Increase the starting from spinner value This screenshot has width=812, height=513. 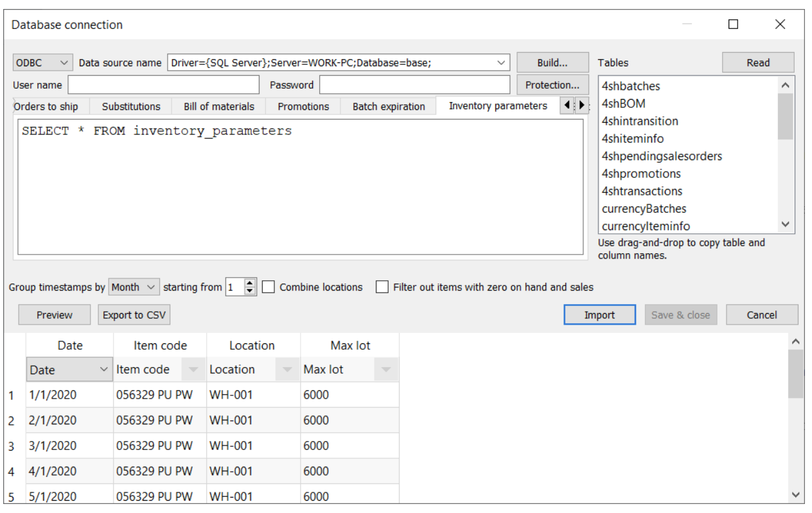(250, 283)
